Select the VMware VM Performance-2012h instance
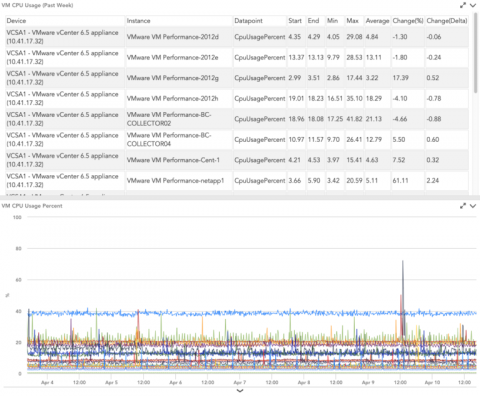480x396 pixels. [x=172, y=98]
